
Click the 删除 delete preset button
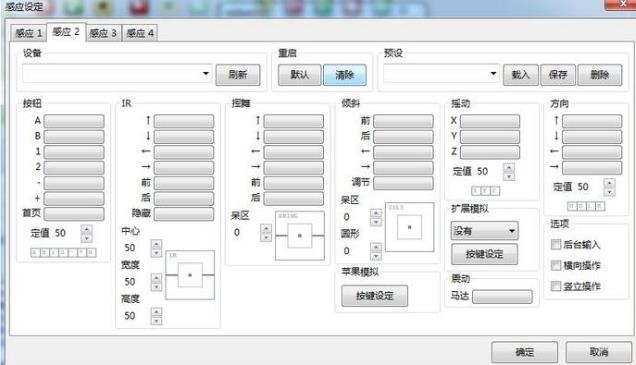(x=599, y=75)
